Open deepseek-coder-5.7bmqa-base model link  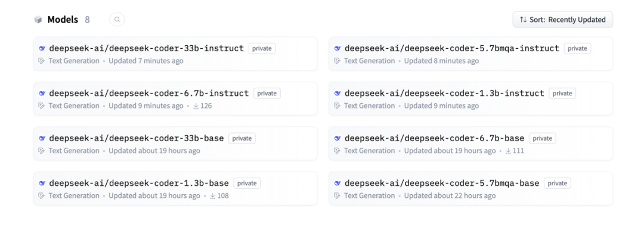coord(442,183)
